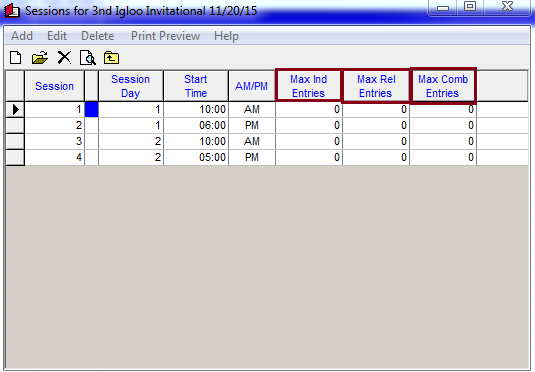Screen dimensions: 535x372
Task: Click Max Comb Entries value for session 4
Action: 443,157
